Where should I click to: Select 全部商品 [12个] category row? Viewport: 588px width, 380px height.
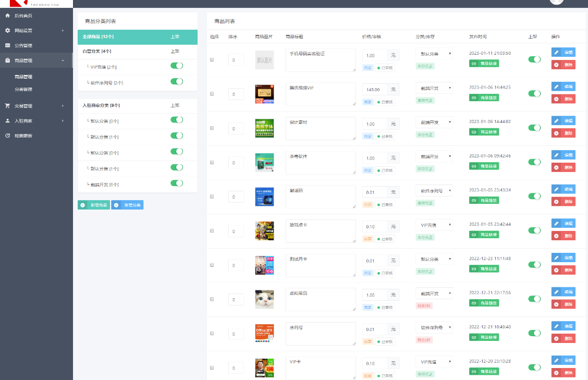point(124,37)
